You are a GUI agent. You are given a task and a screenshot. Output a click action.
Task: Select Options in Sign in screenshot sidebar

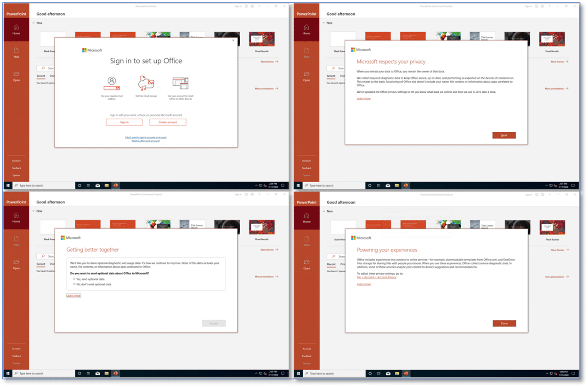point(16,175)
